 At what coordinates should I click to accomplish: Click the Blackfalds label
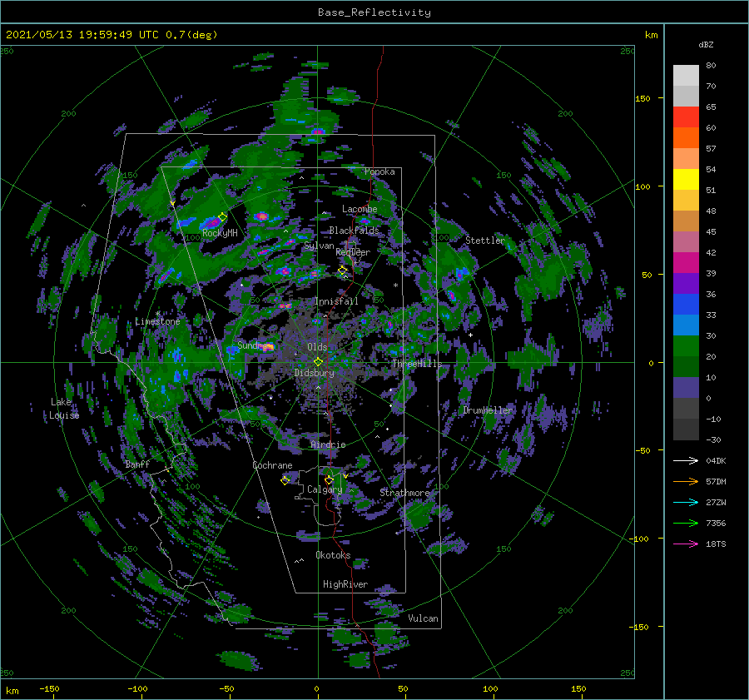pos(354,231)
